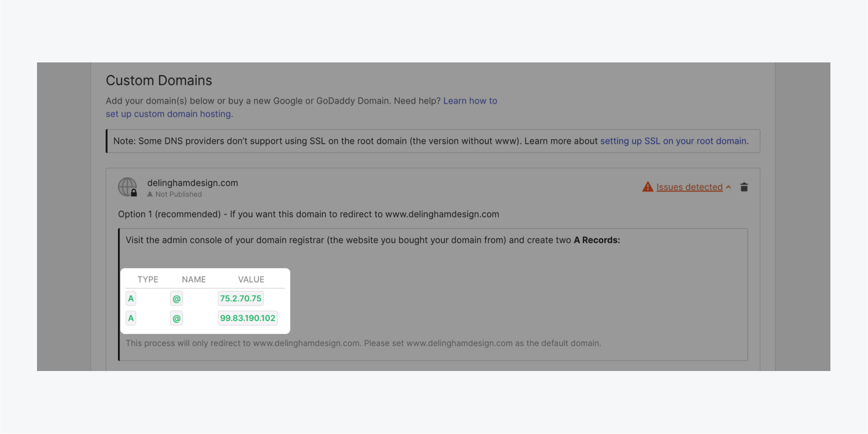This screenshot has height=434, width=868.
Task: Select the delinghamdesign.com domain name
Action: coord(193,183)
